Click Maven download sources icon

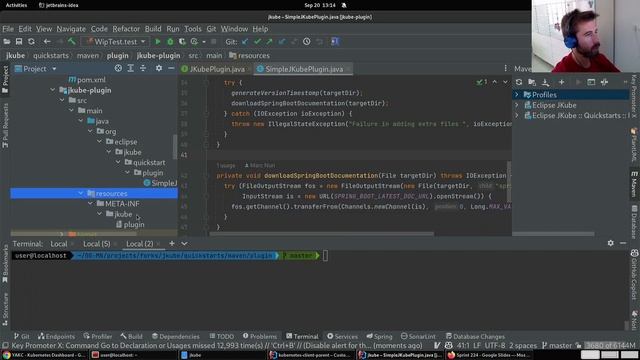pos(545,82)
